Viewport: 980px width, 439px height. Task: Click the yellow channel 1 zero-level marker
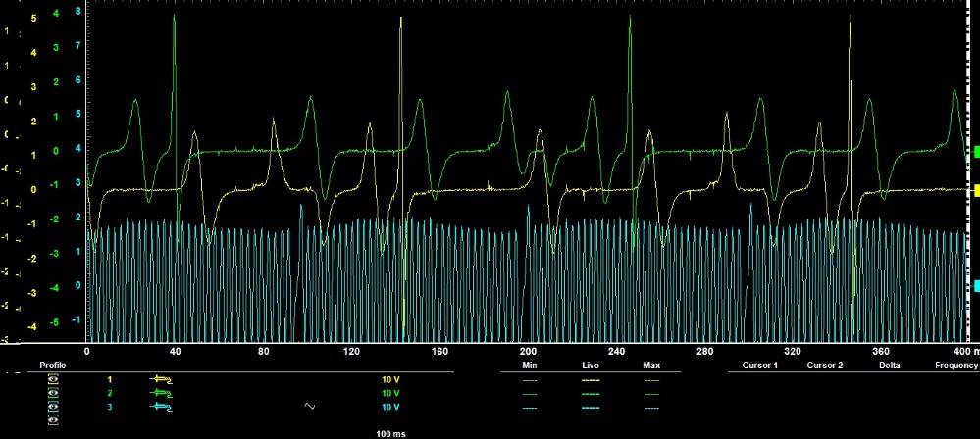coord(976,189)
